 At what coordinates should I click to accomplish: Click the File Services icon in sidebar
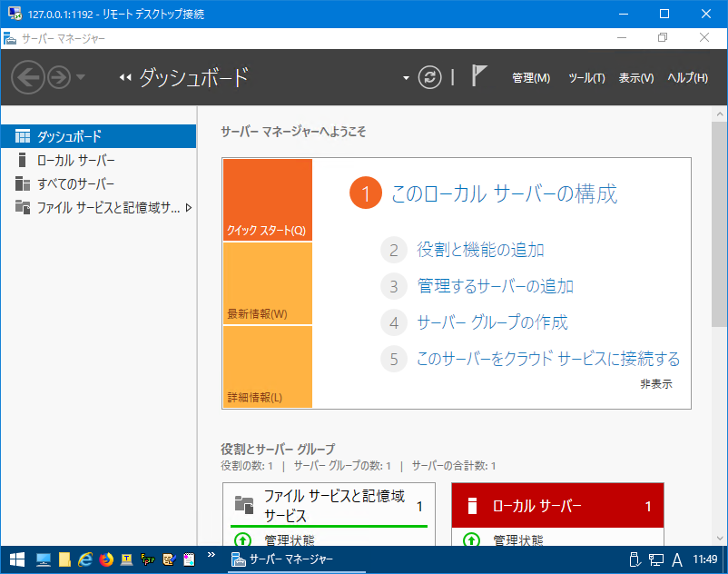click(23, 207)
